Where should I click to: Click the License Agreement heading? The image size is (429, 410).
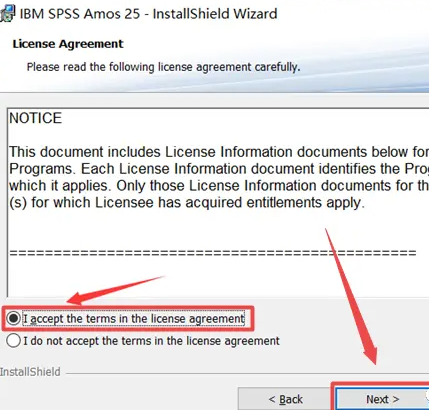pyautogui.click(x=68, y=44)
